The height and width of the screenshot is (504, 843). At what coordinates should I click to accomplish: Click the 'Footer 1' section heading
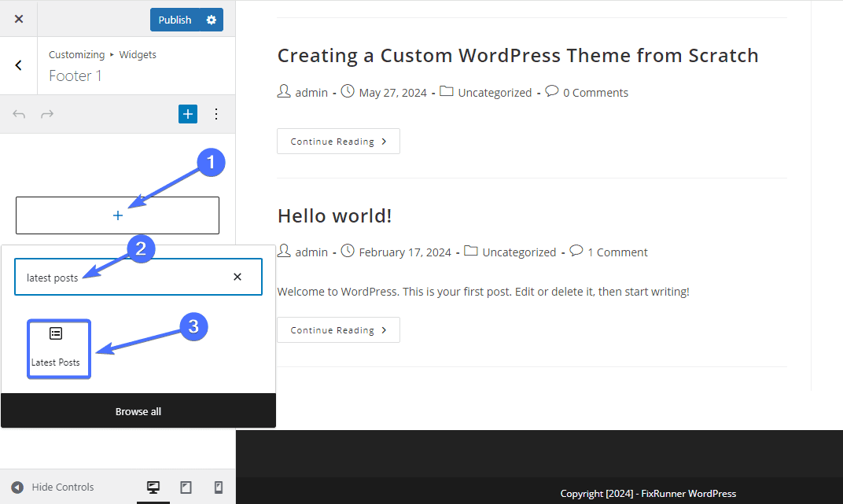point(75,75)
